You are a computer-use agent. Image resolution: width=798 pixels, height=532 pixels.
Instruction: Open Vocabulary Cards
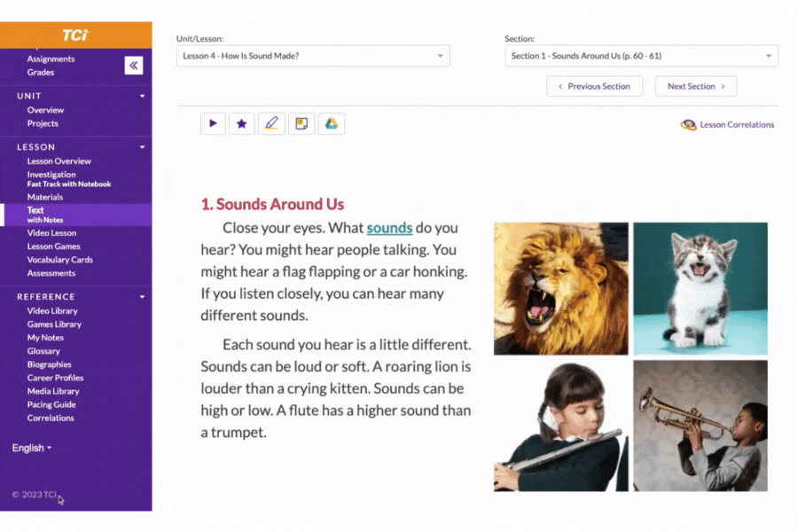click(x=60, y=260)
